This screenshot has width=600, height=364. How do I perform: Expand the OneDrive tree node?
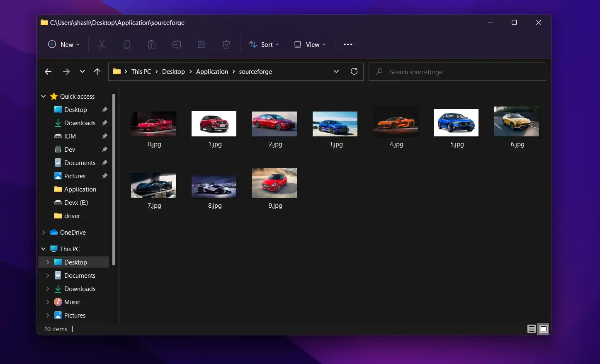(x=44, y=233)
